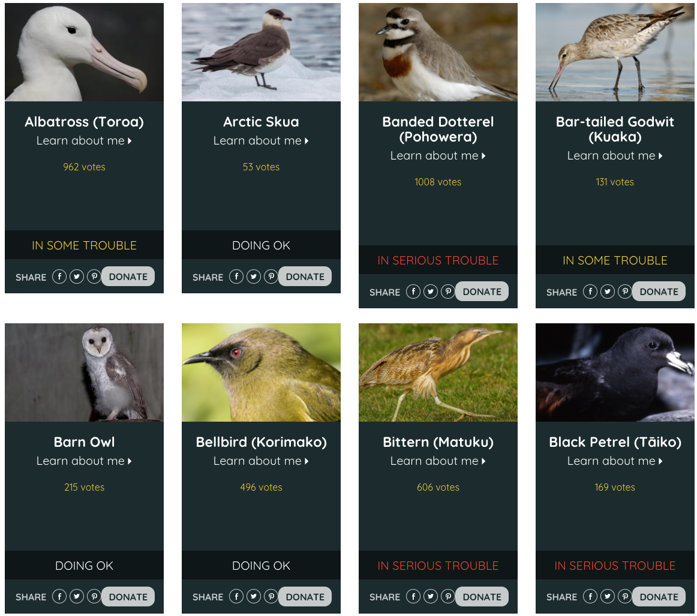Image resolution: width=697 pixels, height=616 pixels.
Task: Open Learn about me for Bittern
Action: coord(438,461)
